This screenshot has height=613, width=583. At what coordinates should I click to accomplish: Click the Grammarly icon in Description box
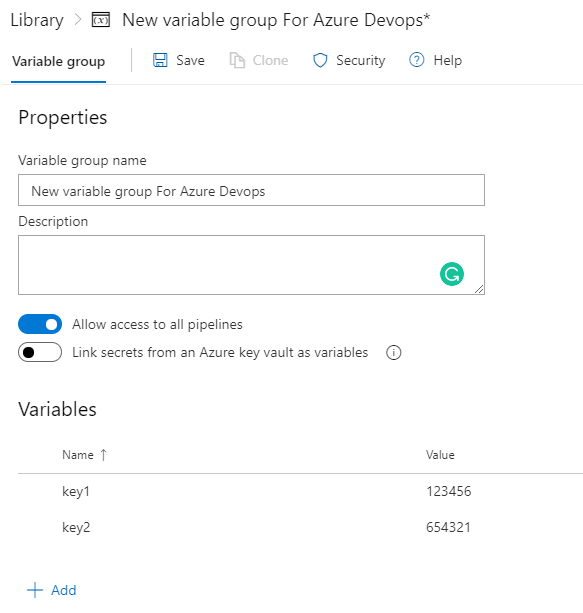(452, 274)
